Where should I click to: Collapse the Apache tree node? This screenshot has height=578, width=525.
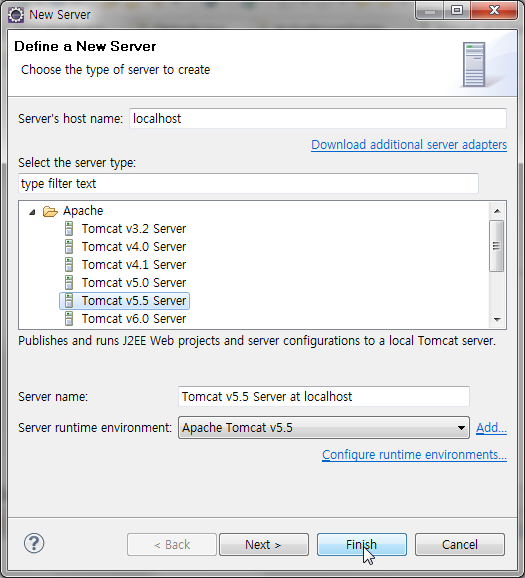pyautogui.click(x=32, y=212)
